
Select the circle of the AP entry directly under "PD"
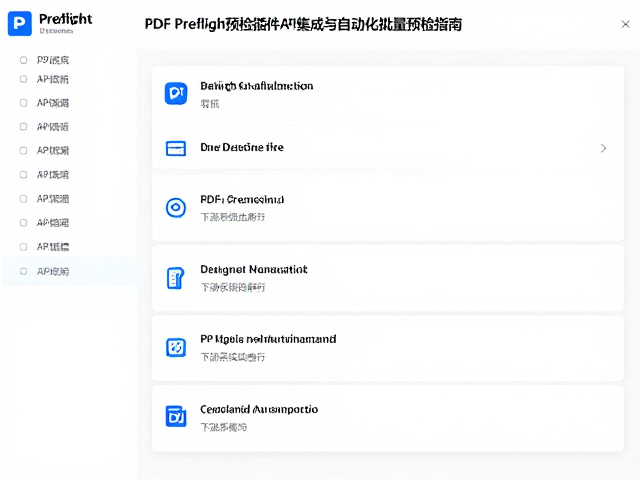click(24, 79)
